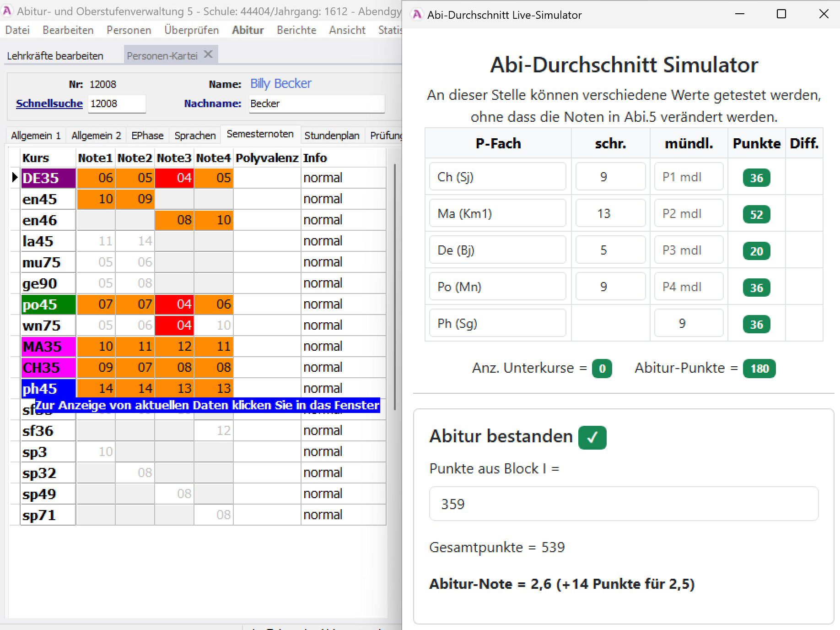Select the Semesternoten tab
Screen dimensions: 840x630
coord(260,134)
